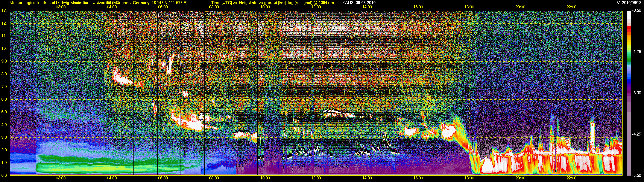Click the 06:00 label on the top time axis
Image resolution: width=644 pixels, height=182 pixels.
(x=163, y=7)
